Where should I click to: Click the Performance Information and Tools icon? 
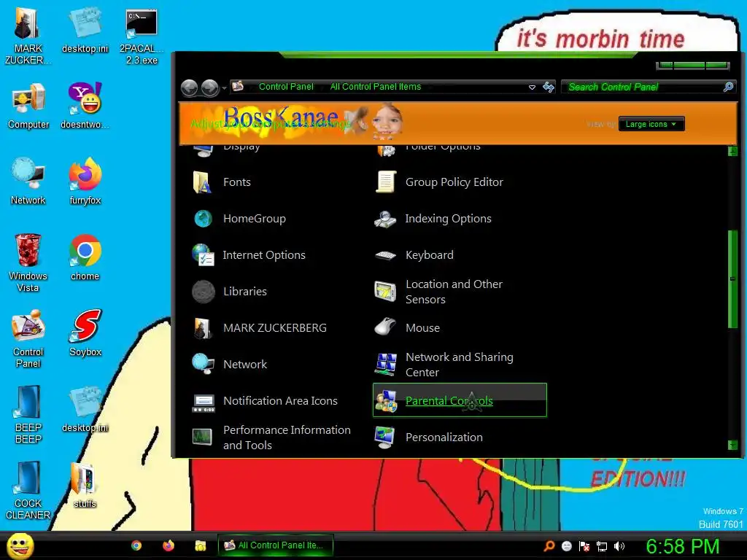point(202,437)
